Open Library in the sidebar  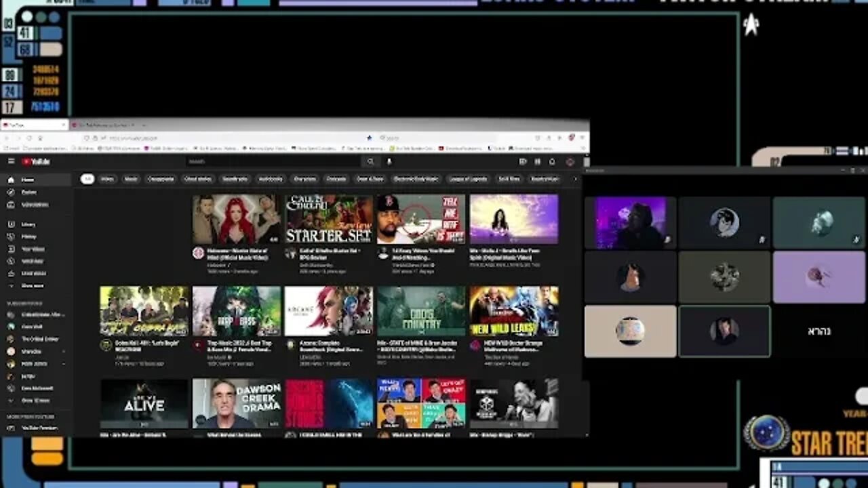(x=35, y=224)
